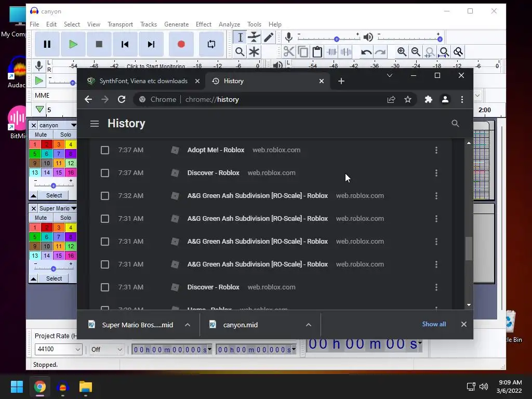Open the Analyze menu
The width and height of the screenshot is (532, 399).
coord(229,24)
